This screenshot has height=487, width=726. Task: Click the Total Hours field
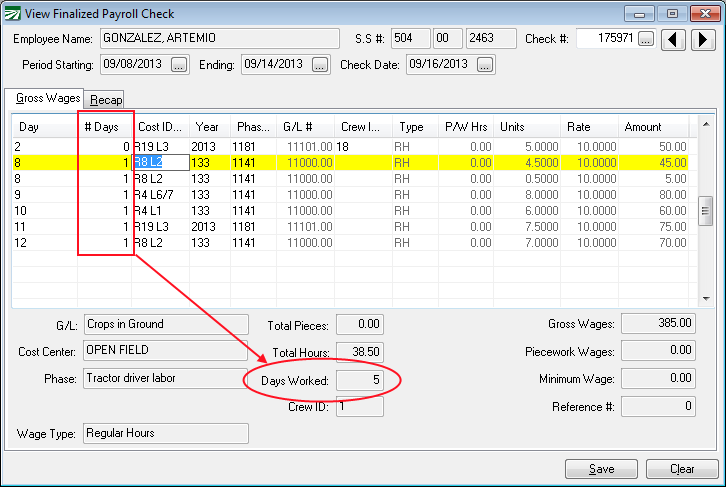[360, 352]
